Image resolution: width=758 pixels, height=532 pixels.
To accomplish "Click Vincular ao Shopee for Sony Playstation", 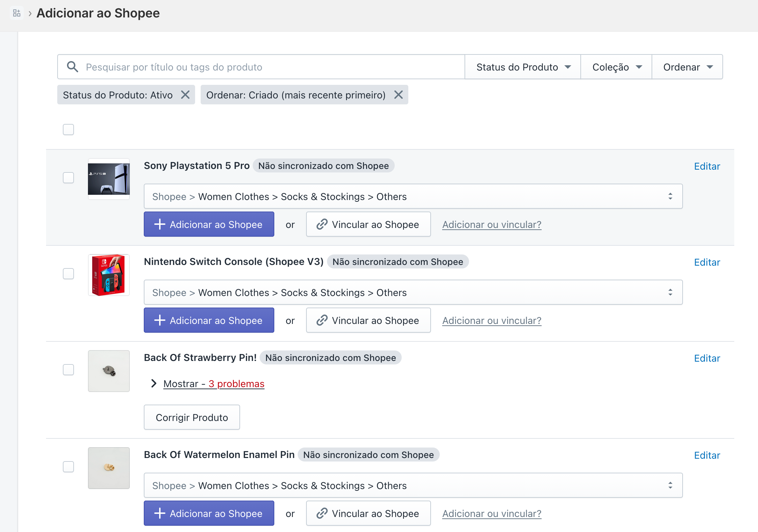I will (x=368, y=224).
